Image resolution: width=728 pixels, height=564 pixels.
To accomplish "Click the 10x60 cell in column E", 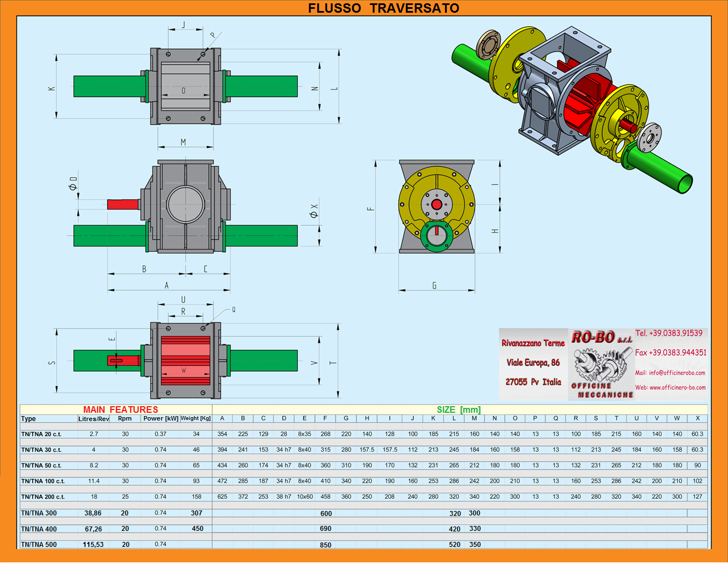I will [x=305, y=497].
